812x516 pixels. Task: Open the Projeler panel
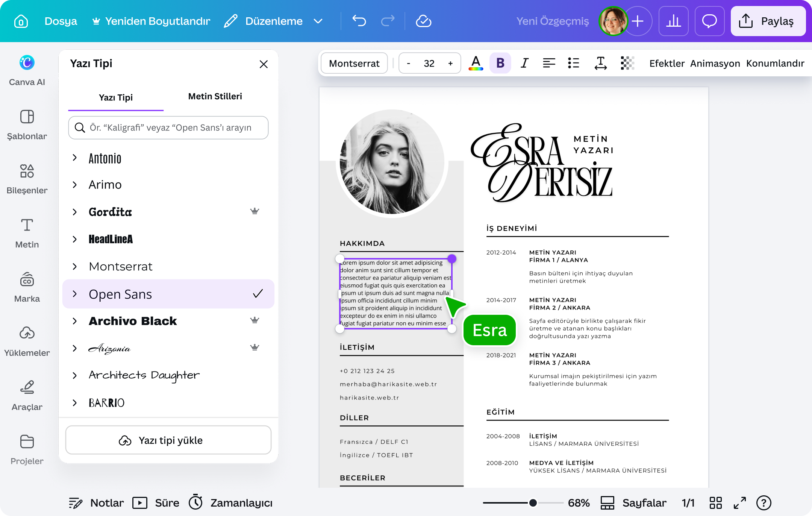pyautogui.click(x=27, y=450)
